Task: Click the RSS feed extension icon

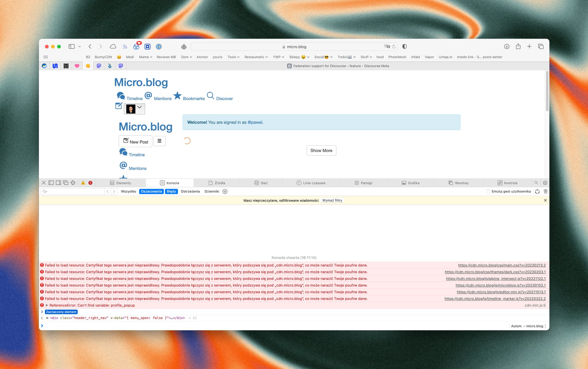Action: (x=125, y=47)
